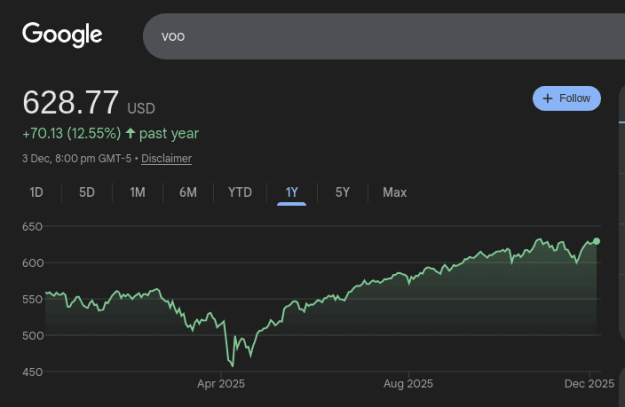Switch chart to 5D range
Image resolution: width=625 pixels, height=407 pixels.
[x=86, y=193]
